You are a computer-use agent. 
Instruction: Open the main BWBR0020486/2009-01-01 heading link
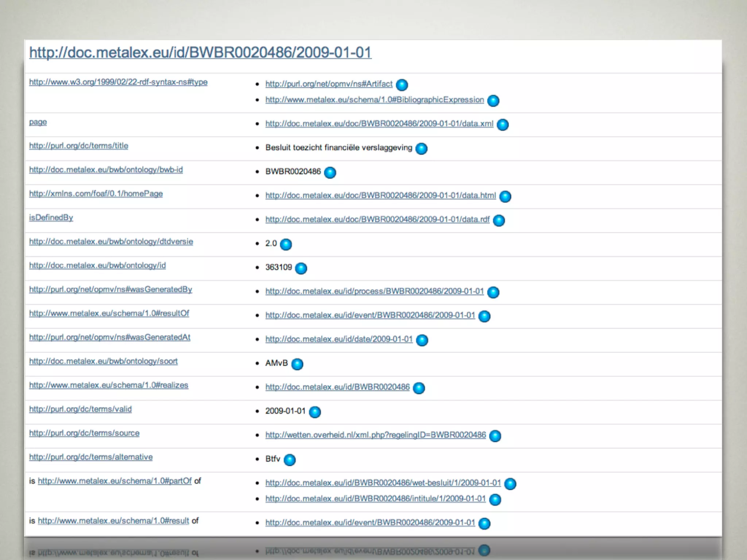coord(200,52)
